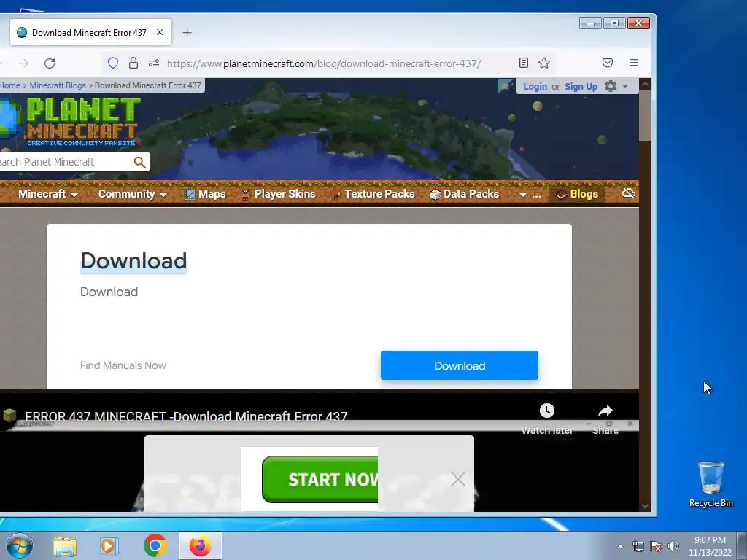Viewport: 747px width, 560px height.
Task: Open the Minecraft dropdown menu
Action: (x=47, y=194)
